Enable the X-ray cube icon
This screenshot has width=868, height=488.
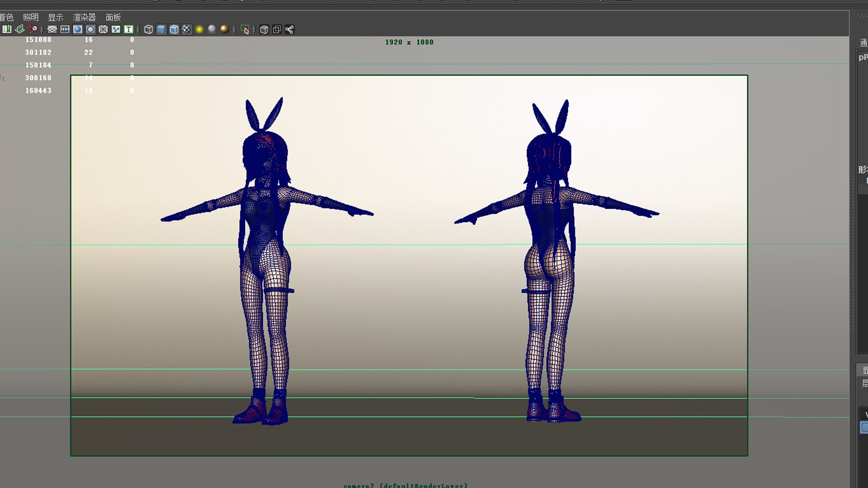click(264, 29)
